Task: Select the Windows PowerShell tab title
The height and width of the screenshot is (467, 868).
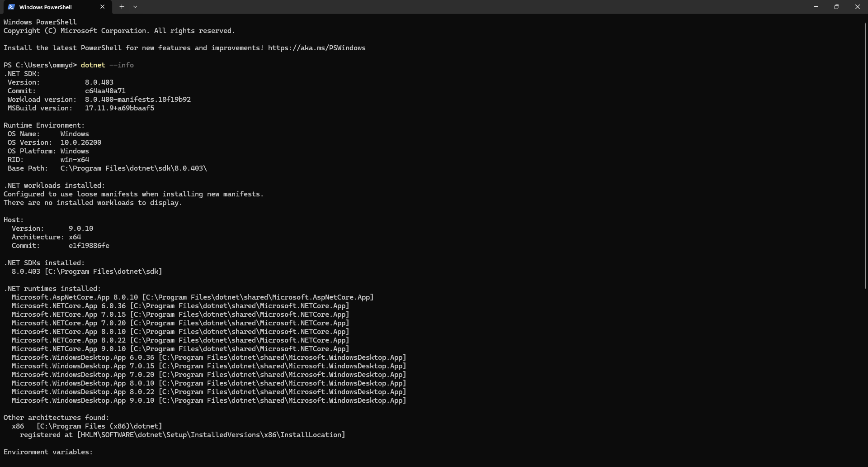Action: (x=46, y=7)
